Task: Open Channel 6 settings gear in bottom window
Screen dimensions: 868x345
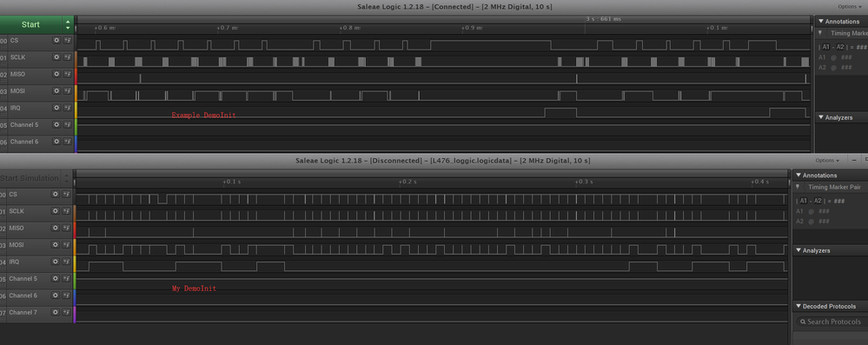Action: click(56, 295)
